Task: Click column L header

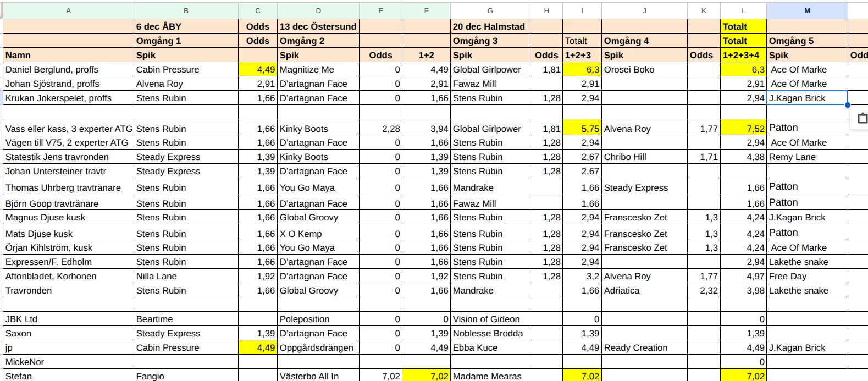Action: [743, 10]
